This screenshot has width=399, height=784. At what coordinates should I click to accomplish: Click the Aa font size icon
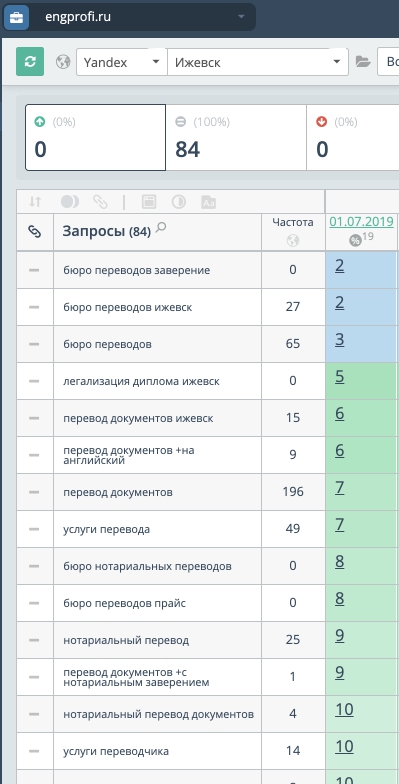[x=208, y=202]
